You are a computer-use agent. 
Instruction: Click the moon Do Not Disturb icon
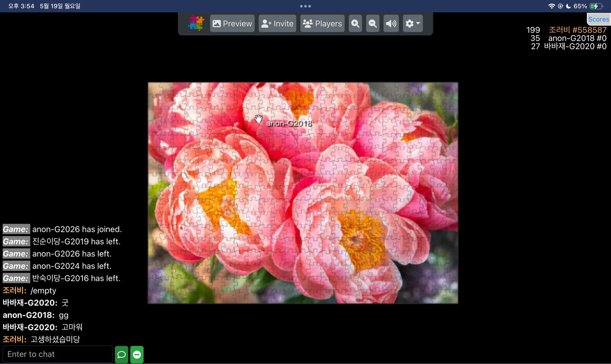pos(568,6)
